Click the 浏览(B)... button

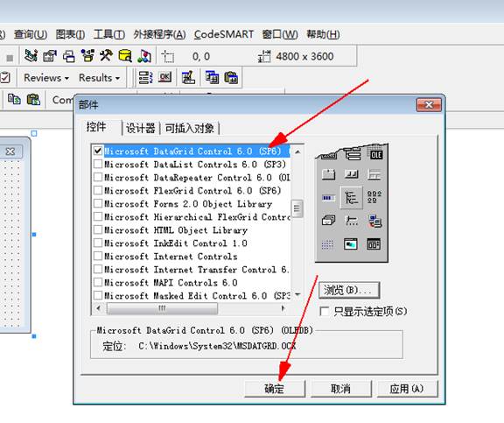(349, 291)
